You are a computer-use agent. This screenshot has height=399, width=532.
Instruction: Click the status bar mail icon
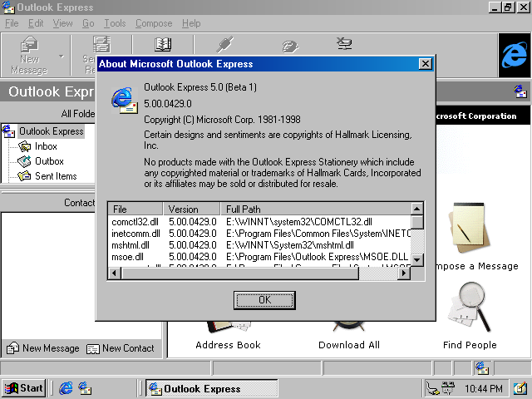pyautogui.click(x=482, y=367)
